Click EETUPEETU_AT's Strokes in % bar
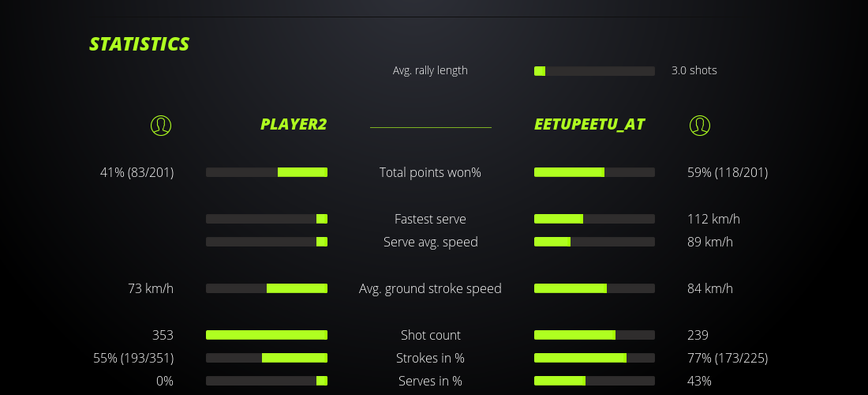Viewport: 868px width, 395px height. click(x=594, y=358)
